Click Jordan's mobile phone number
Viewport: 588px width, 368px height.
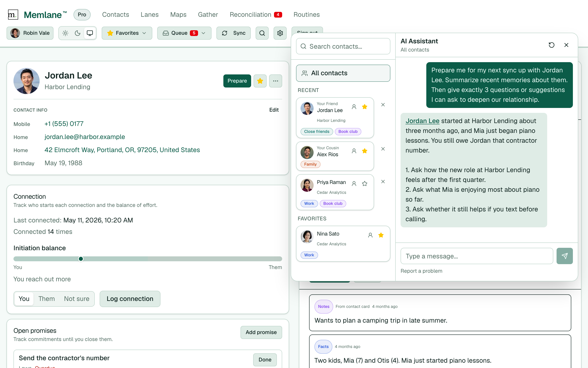point(64,124)
